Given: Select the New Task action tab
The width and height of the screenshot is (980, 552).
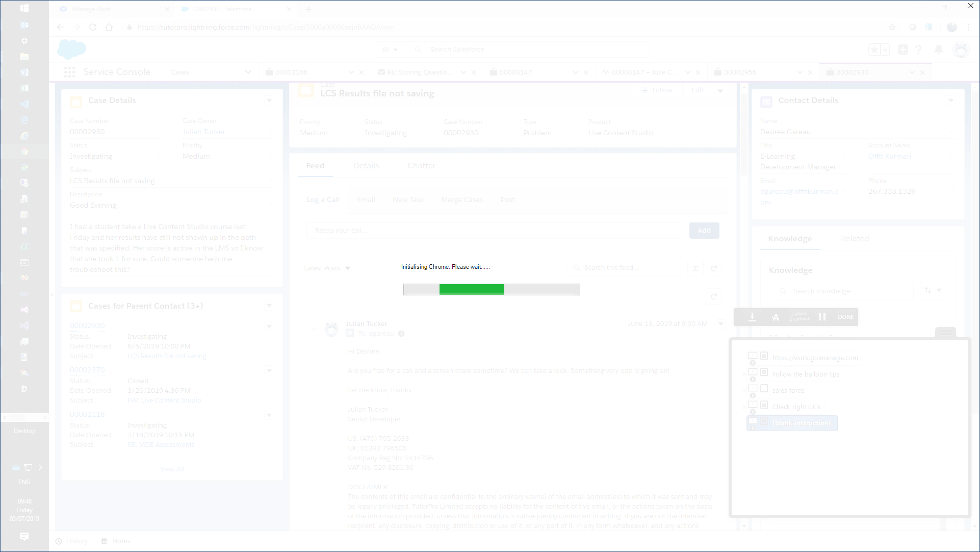Looking at the screenshot, I should [x=408, y=199].
